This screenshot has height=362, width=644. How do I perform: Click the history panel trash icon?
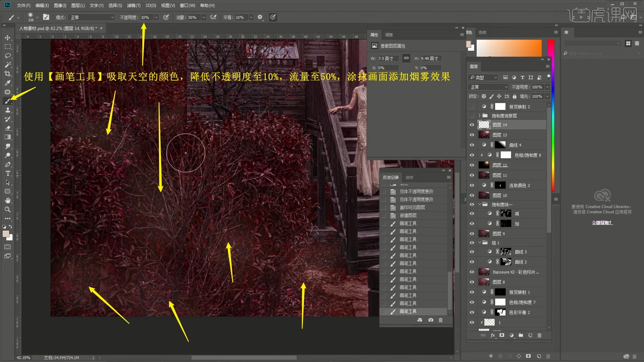click(x=440, y=320)
